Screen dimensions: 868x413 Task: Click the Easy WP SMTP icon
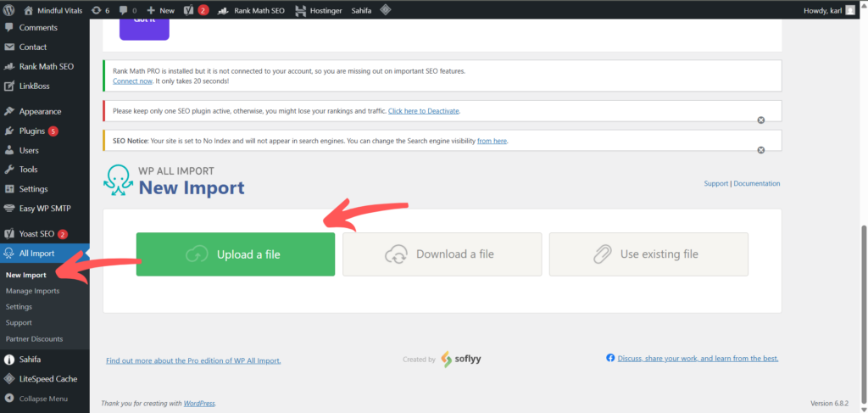(8, 208)
